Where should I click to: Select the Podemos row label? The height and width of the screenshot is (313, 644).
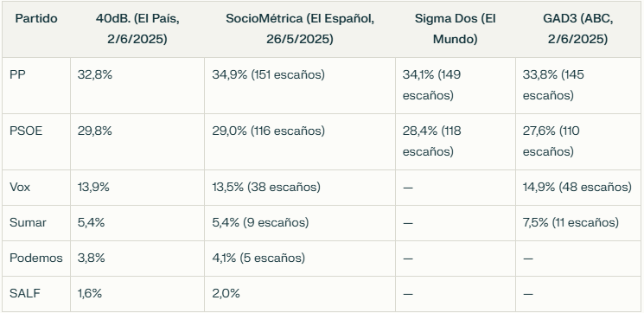click(36, 258)
